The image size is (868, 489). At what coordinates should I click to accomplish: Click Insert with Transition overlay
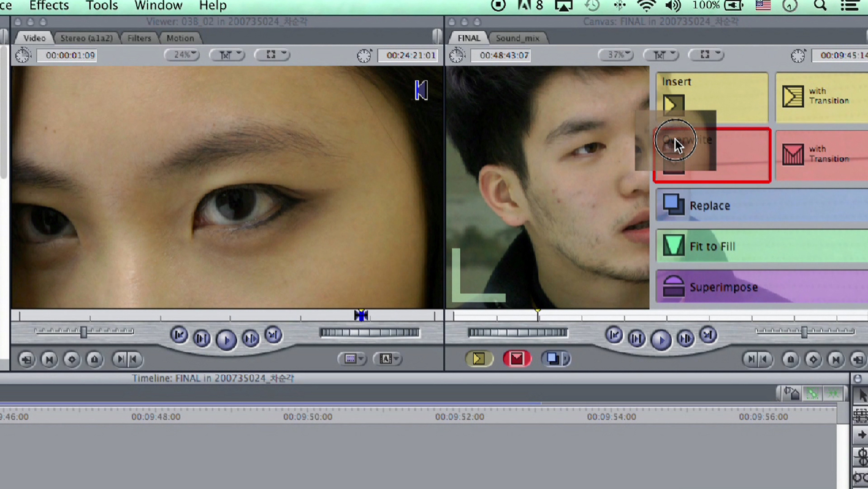tap(821, 97)
